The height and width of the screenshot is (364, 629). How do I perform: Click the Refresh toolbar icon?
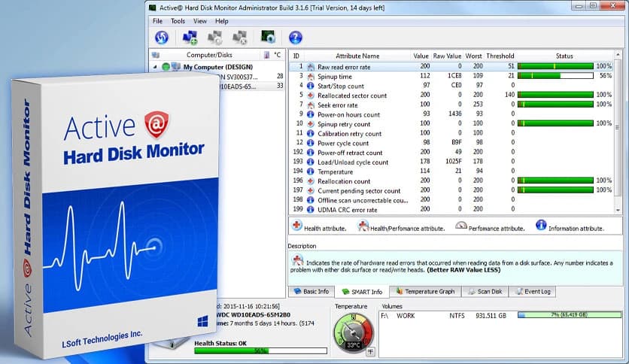pyautogui.click(x=162, y=38)
